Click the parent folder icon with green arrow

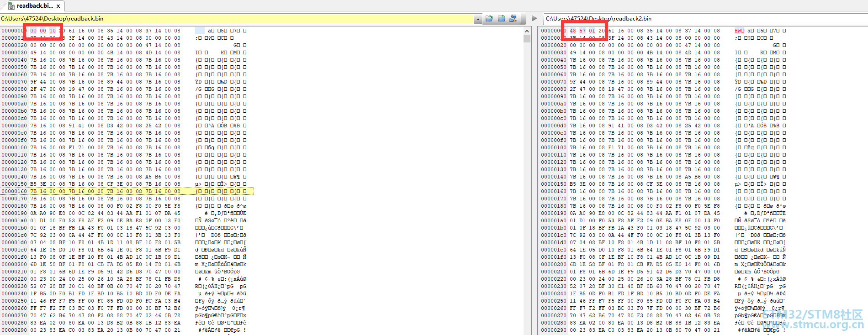click(x=501, y=19)
